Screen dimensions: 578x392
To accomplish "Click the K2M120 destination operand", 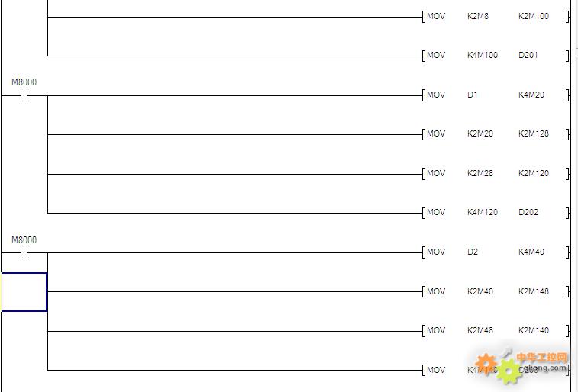I will coord(534,173).
